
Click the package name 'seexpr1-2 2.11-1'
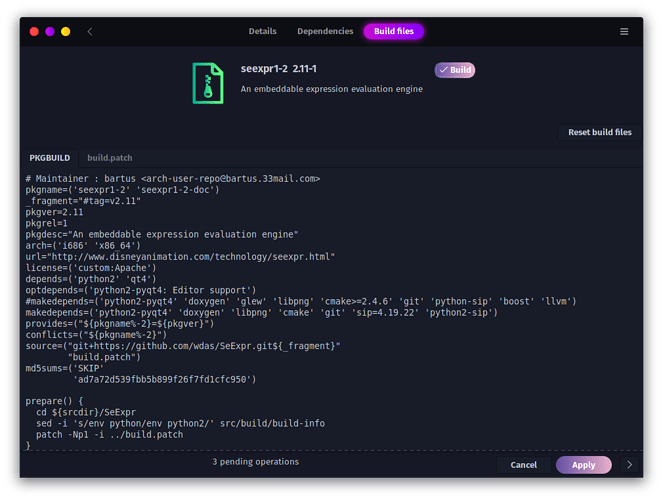tap(278, 69)
